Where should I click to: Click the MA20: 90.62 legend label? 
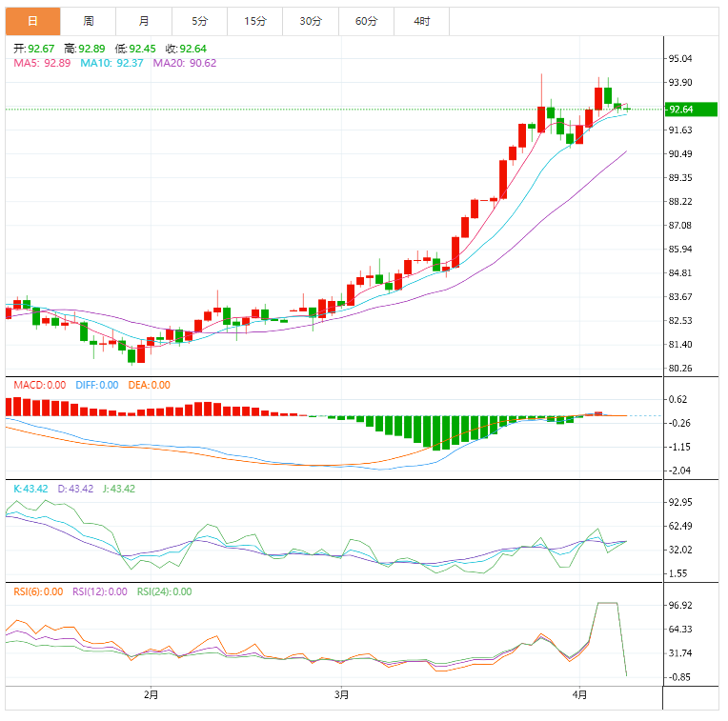185,63
